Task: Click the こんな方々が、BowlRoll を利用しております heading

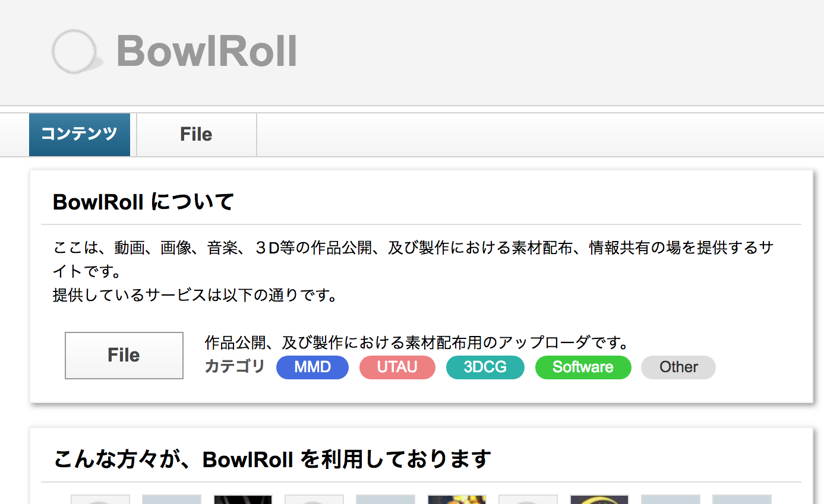Action: click(273, 459)
